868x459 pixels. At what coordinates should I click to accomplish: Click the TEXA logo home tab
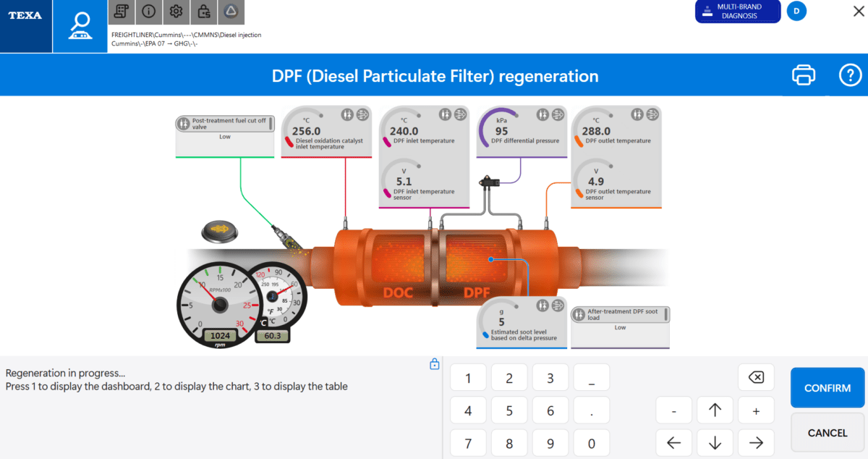(x=26, y=26)
